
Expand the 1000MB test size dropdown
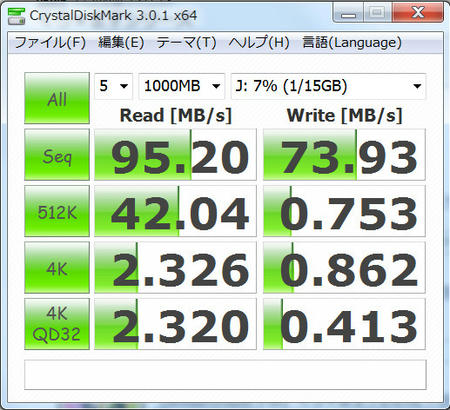pyautogui.click(x=182, y=86)
